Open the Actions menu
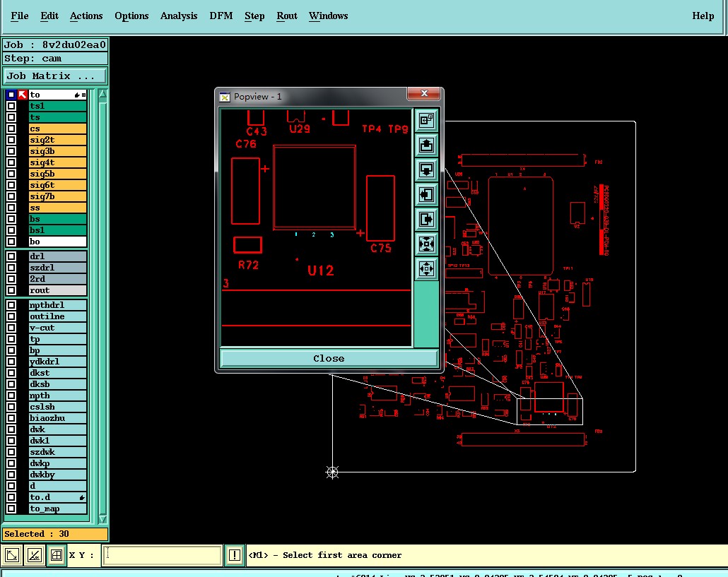 pos(86,16)
